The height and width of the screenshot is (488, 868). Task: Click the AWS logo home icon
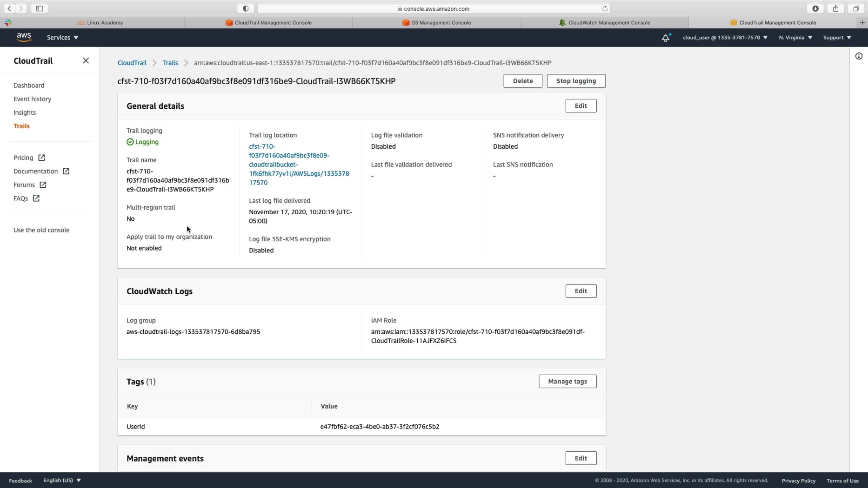coord(24,37)
